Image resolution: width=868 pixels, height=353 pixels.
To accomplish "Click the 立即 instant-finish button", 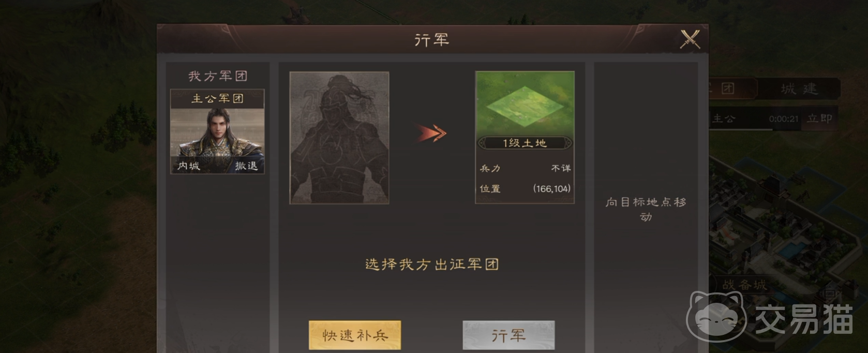I will [x=819, y=119].
